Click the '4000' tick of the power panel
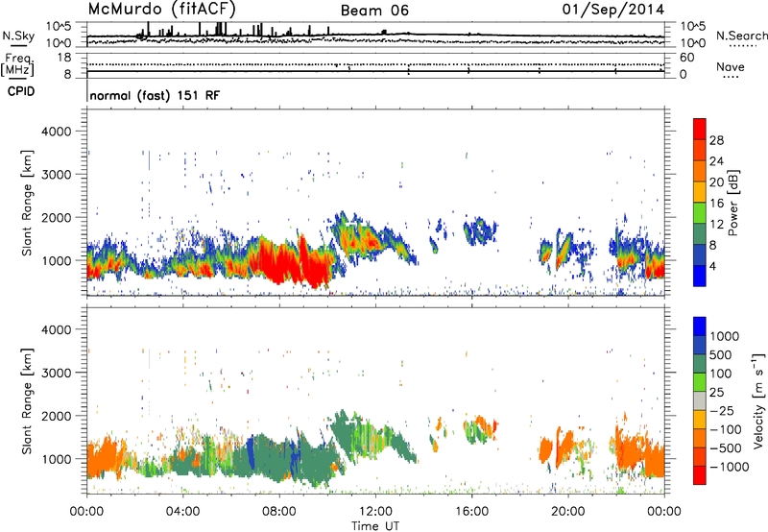 pyautogui.click(x=56, y=132)
